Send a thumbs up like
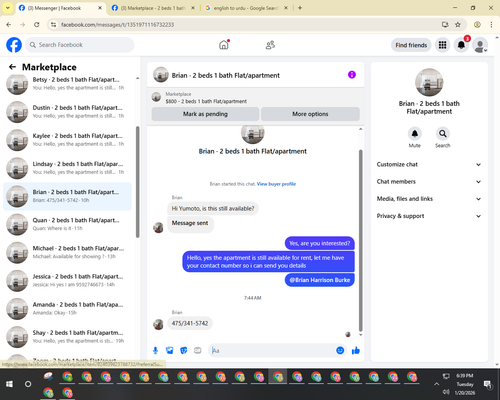This screenshot has height=400, width=500. [356, 350]
